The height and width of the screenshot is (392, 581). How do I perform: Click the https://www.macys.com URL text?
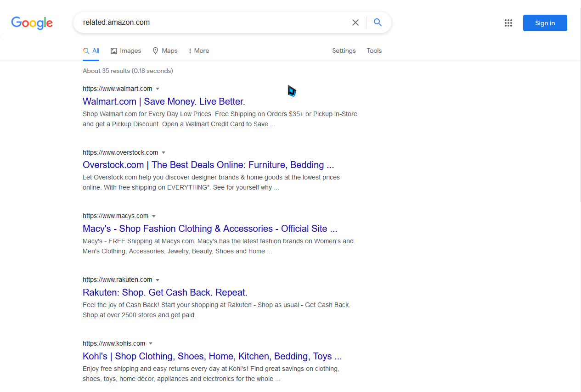click(x=116, y=216)
